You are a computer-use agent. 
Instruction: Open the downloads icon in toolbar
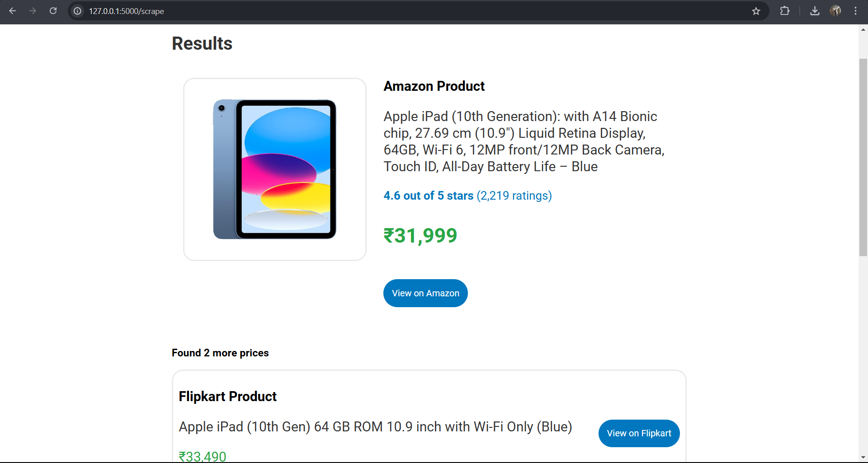coord(815,11)
